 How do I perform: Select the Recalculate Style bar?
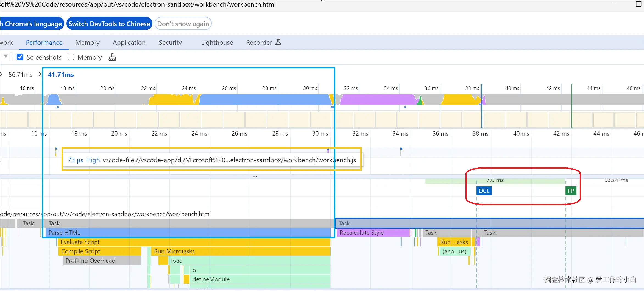373,233
